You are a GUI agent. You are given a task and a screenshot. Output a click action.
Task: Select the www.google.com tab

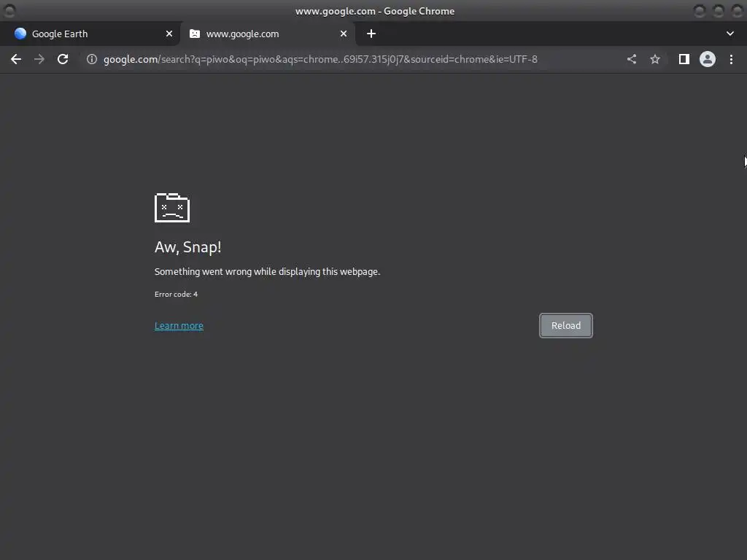268,34
